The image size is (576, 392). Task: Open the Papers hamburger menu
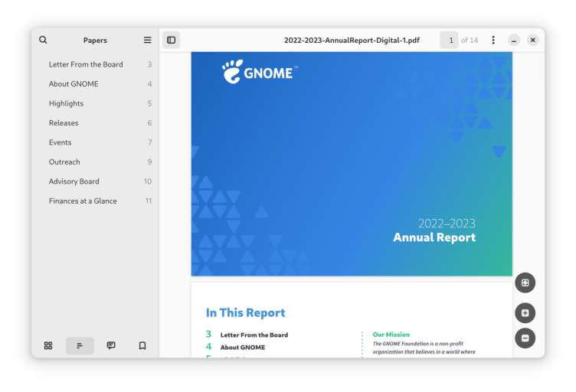click(x=148, y=40)
